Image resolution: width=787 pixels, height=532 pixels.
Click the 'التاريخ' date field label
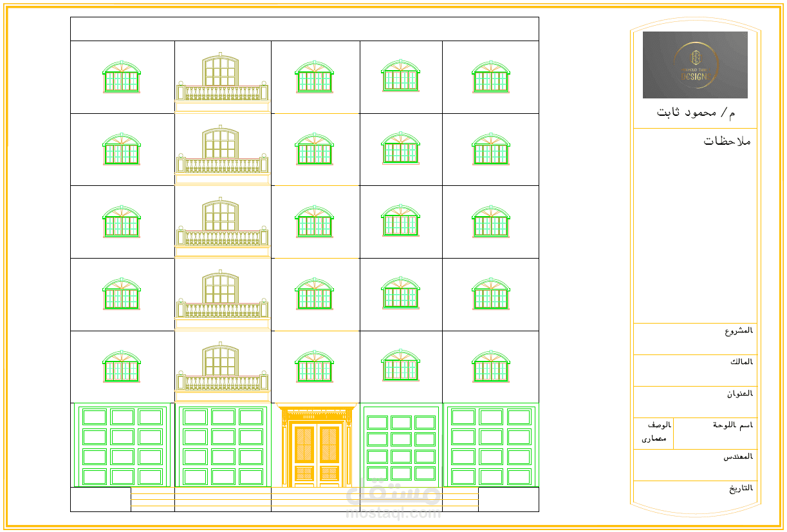click(741, 488)
